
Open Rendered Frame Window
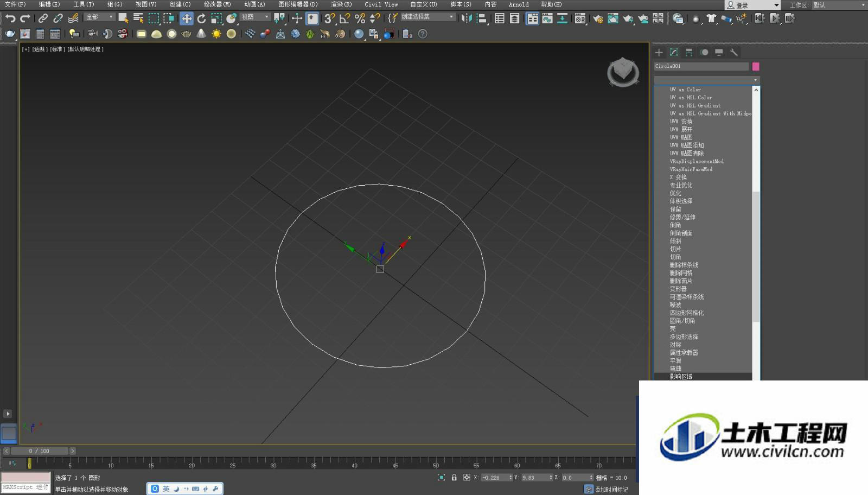point(613,18)
